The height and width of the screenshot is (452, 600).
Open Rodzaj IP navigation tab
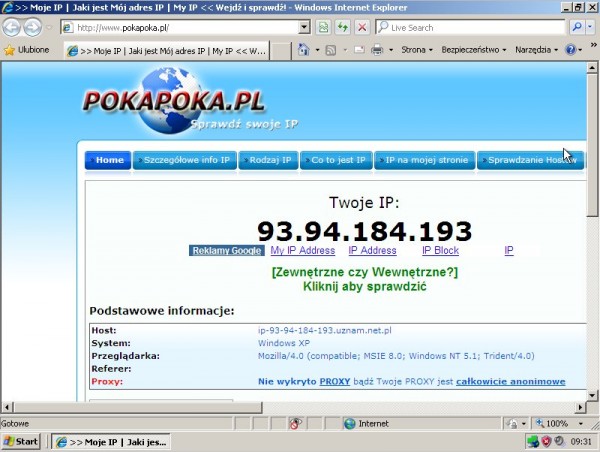[268, 160]
